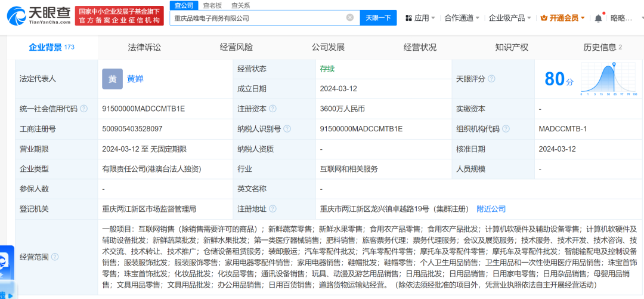Open the 附近公司 link

point(491,209)
